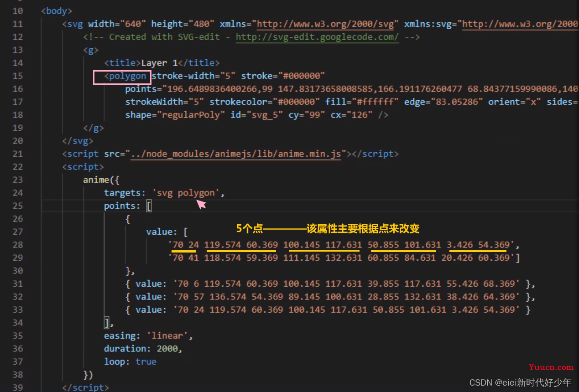
Task: Click the 2000 duration number
Action: (167, 349)
